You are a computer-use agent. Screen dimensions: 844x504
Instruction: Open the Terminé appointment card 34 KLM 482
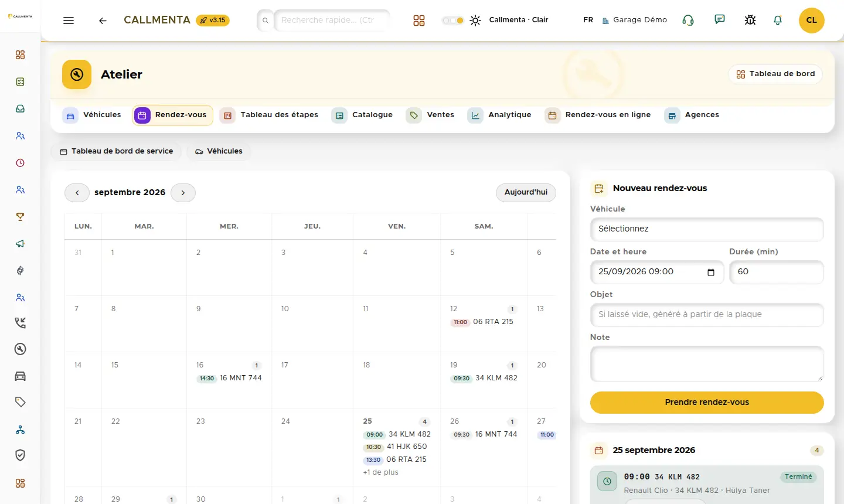[707, 485]
